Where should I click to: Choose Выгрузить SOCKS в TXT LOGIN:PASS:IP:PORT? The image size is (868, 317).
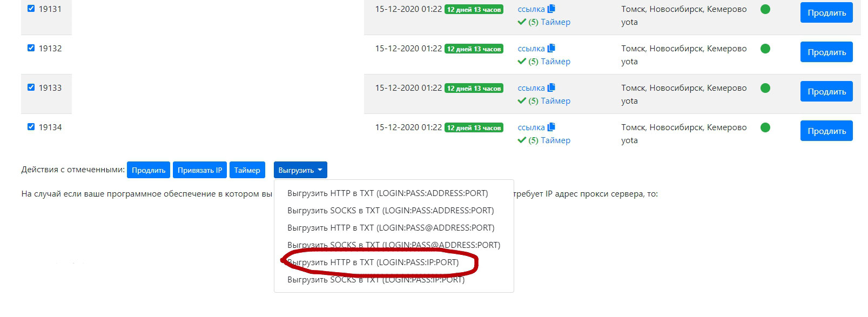(x=375, y=280)
